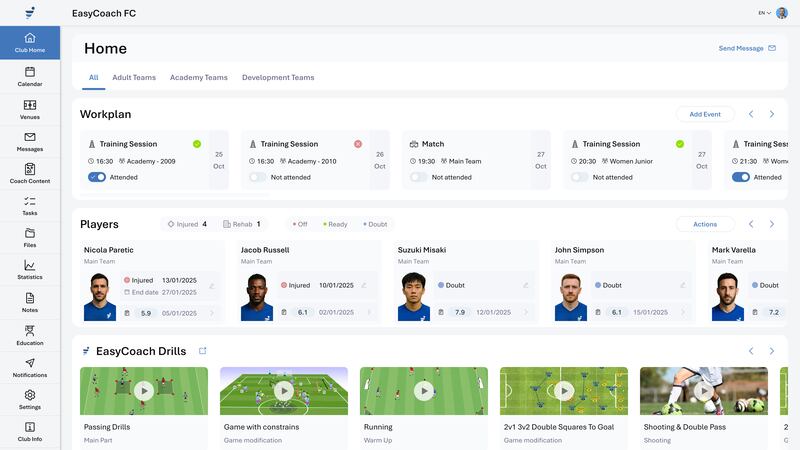800x450 pixels.
Task: Go to previous Workplan events
Action: pos(751,114)
